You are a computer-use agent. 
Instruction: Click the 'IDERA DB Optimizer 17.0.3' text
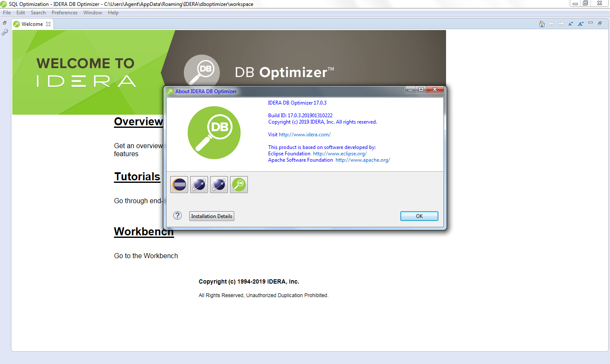pyautogui.click(x=297, y=103)
